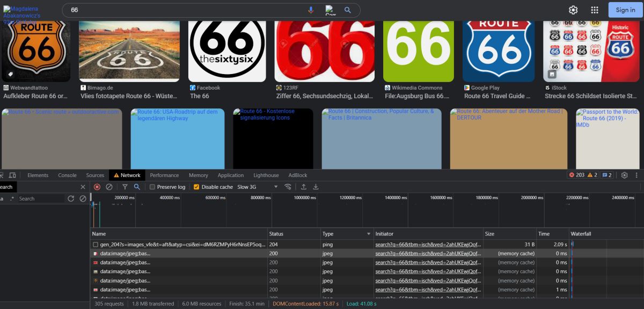Click the 203 errors counter
This screenshot has width=644, height=309.
click(576, 175)
